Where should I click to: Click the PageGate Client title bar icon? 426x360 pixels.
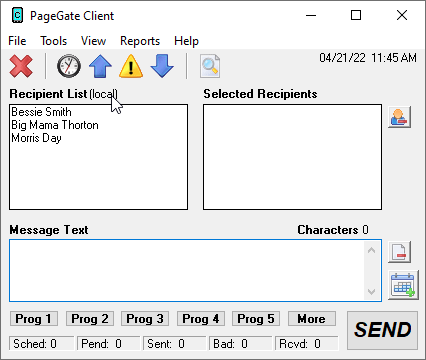17,15
